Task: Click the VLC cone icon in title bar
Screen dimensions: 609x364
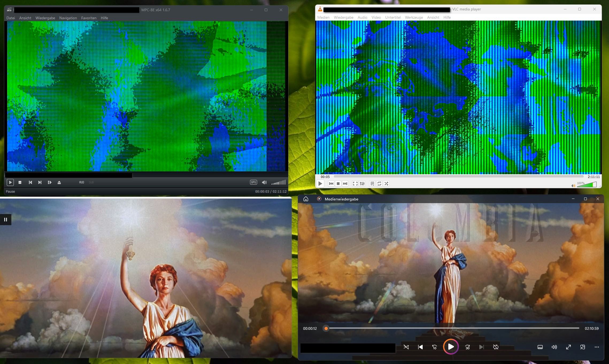Action: (320, 9)
